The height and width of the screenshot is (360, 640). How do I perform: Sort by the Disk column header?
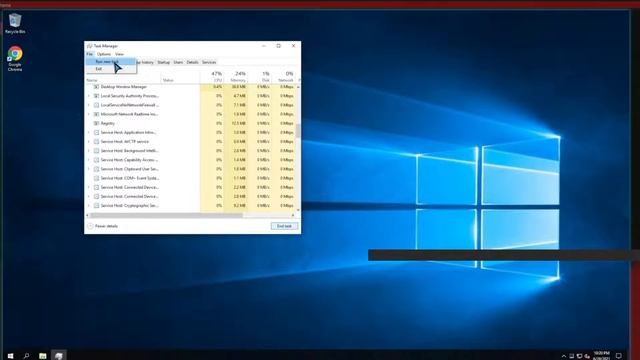pyautogui.click(x=260, y=76)
